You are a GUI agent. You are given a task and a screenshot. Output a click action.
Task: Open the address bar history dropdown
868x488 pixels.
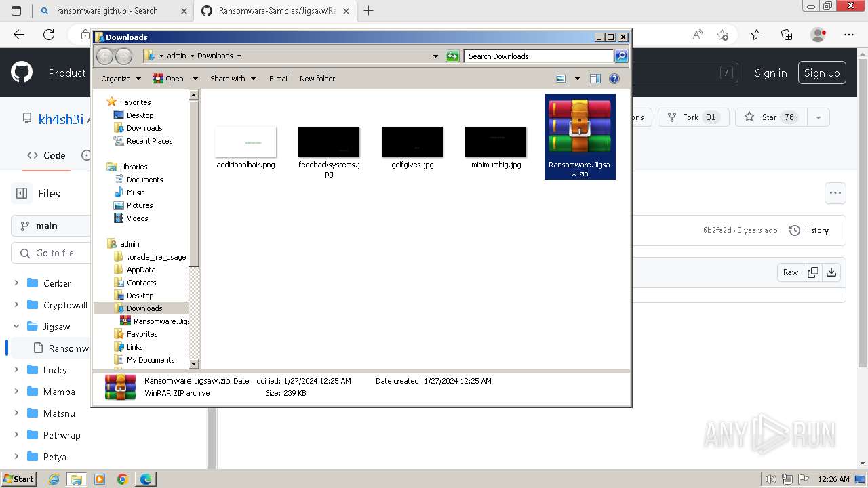(435, 56)
